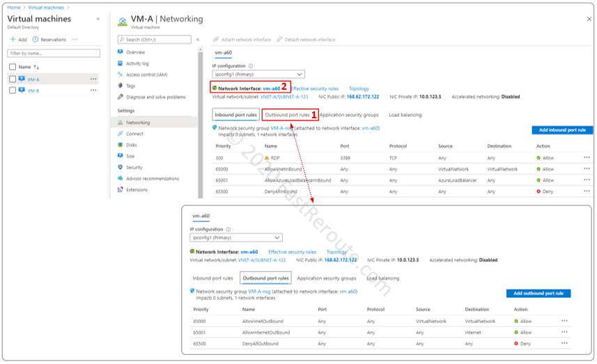597x364 pixels.
Task: Open Advisor recommendations
Action: (152, 178)
